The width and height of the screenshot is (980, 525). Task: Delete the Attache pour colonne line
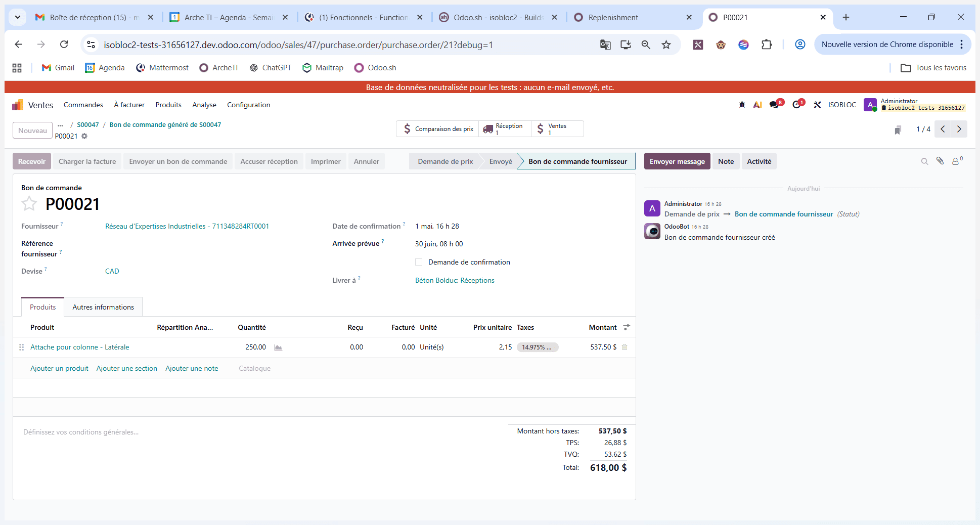click(625, 347)
